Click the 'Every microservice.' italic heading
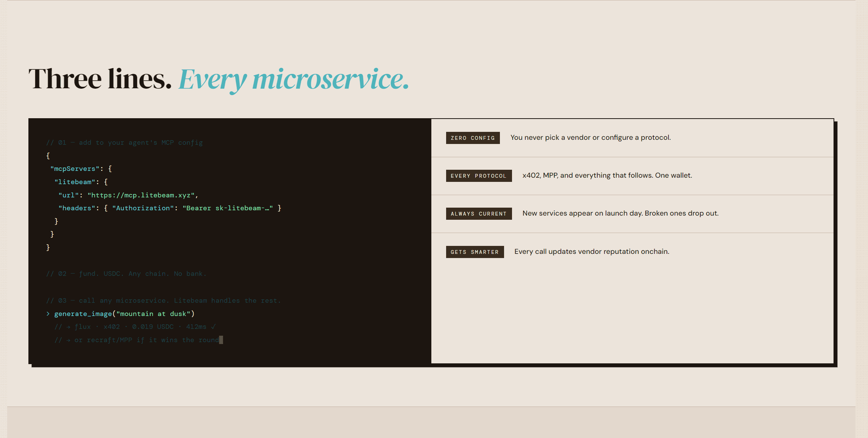 (294, 80)
